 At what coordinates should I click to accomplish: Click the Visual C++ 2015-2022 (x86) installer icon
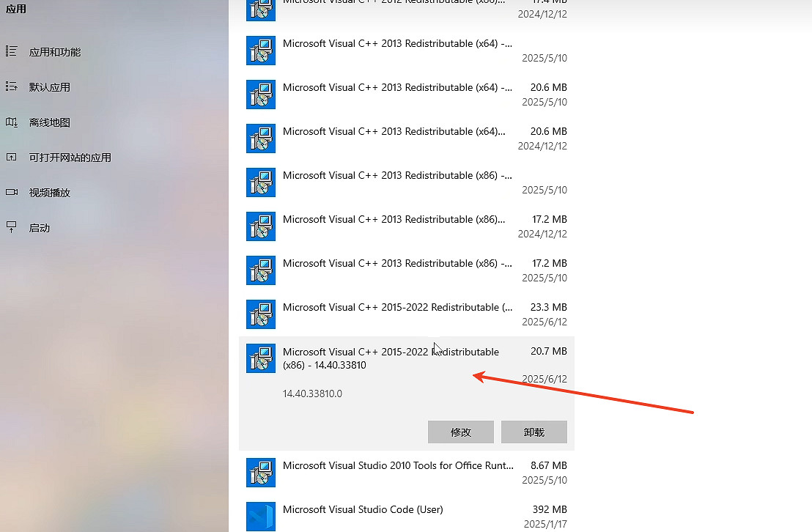click(261, 358)
